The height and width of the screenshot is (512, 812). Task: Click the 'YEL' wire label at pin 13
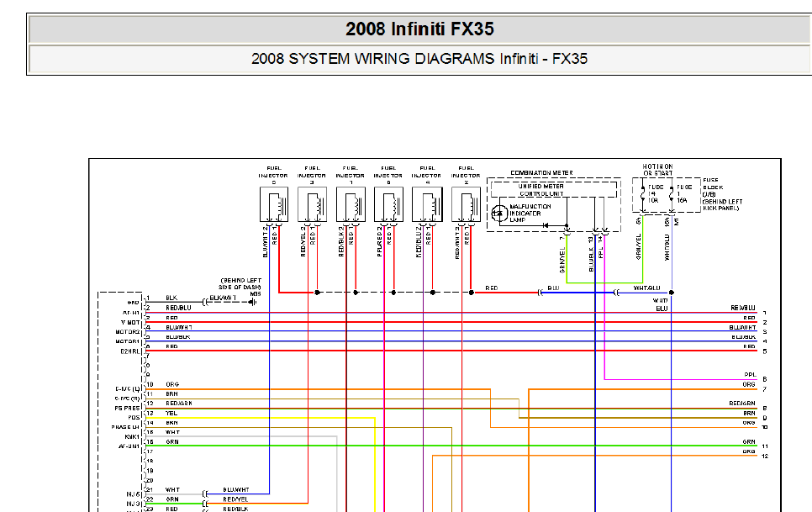click(x=171, y=413)
